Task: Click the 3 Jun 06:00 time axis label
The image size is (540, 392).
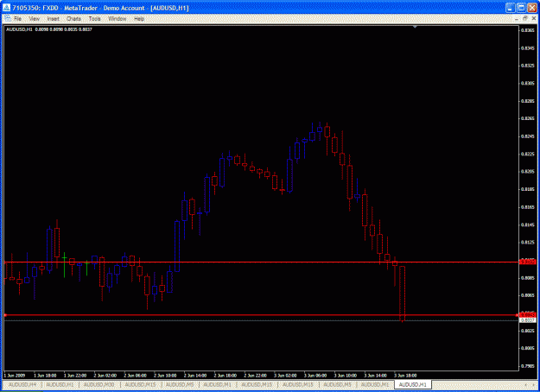Action: tap(315, 376)
